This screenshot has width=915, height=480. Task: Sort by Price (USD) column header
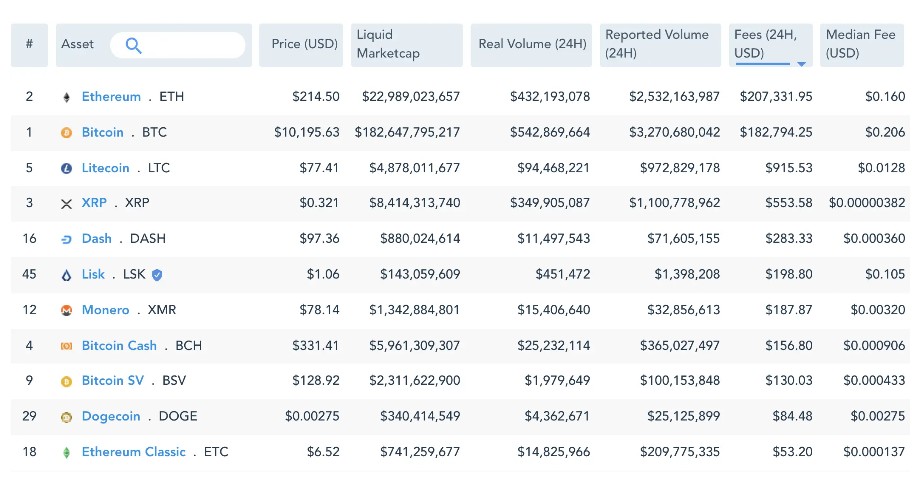pos(301,45)
